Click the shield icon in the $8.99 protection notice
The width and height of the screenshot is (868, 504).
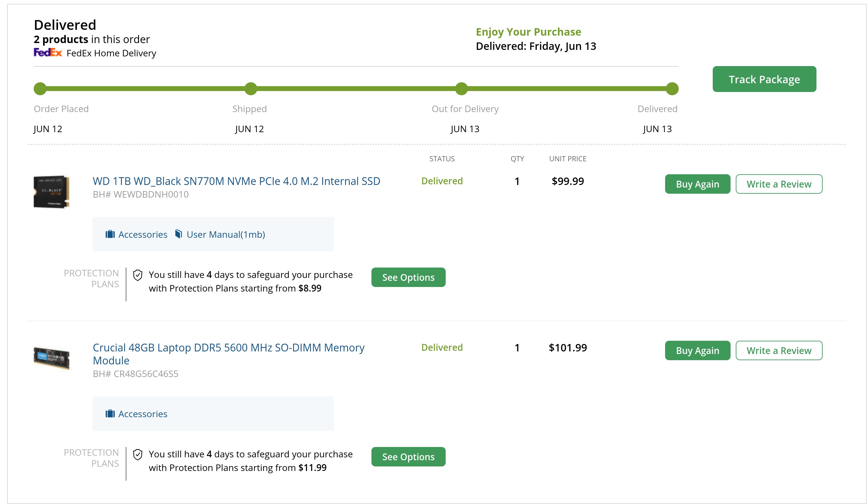[137, 275]
